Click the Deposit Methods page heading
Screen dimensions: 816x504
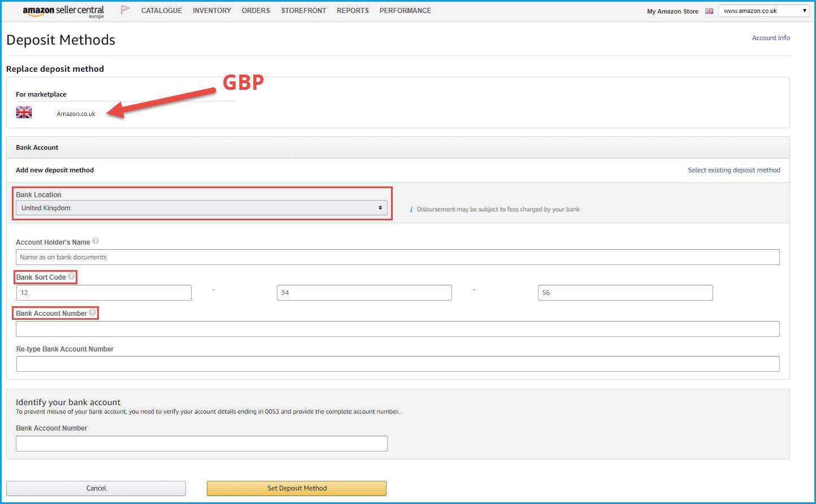pyautogui.click(x=60, y=40)
